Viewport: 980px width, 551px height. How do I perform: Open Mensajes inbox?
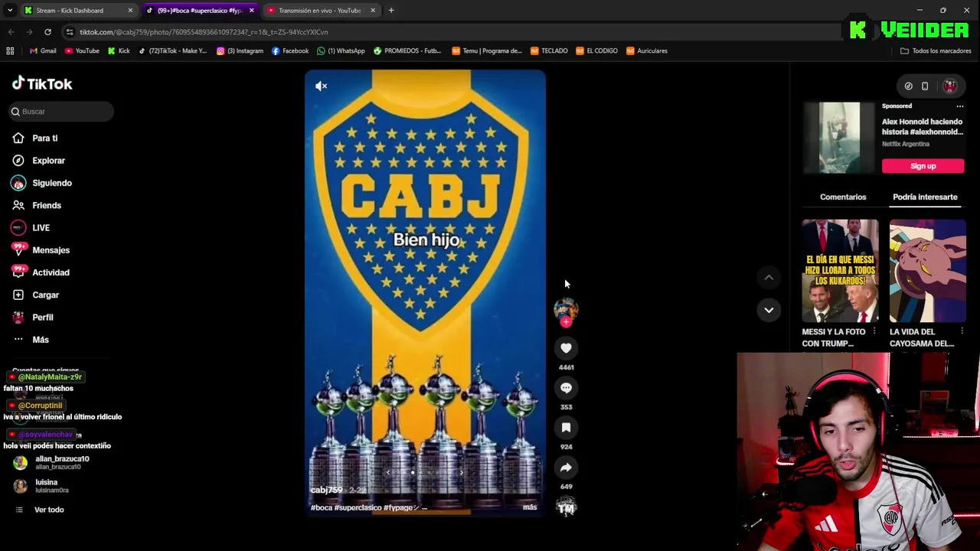click(51, 250)
